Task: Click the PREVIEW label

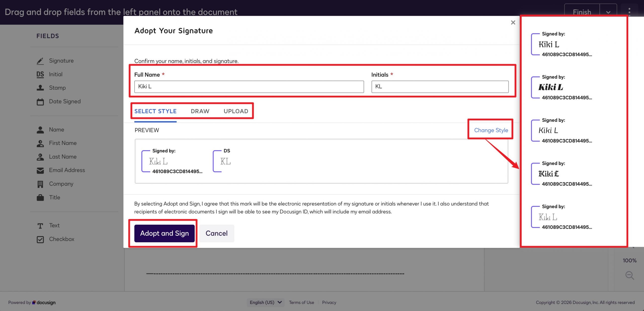Action: tap(147, 130)
